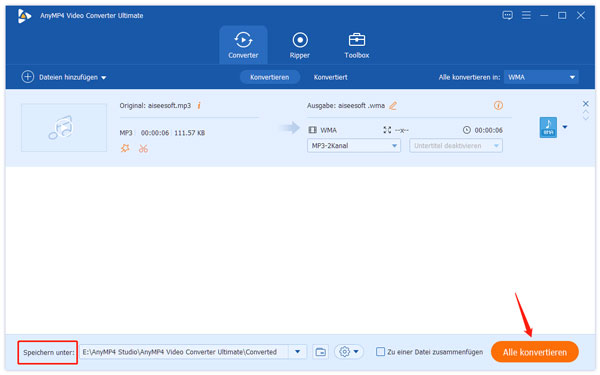Open the output folder icon
The height and width of the screenshot is (375, 600).
click(x=320, y=352)
